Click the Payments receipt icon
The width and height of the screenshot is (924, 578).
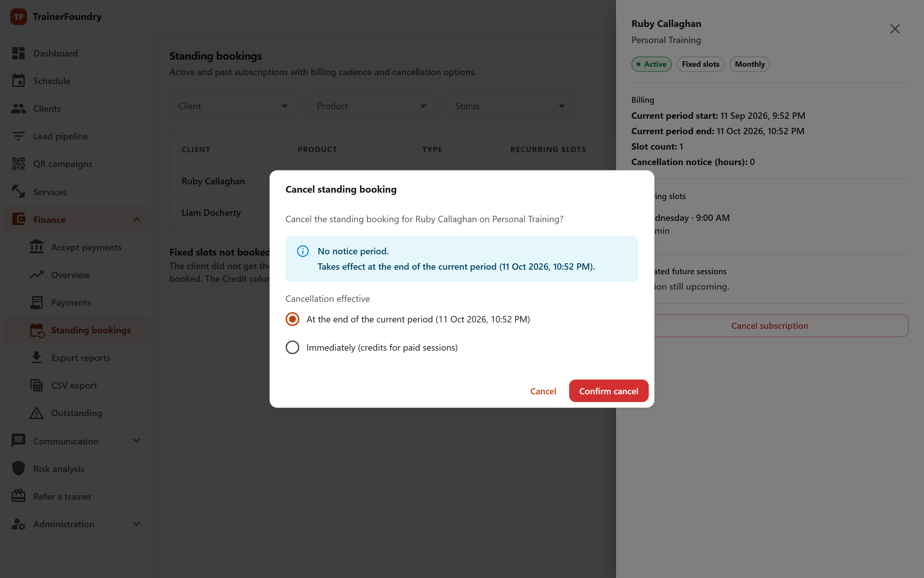[37, 302]
